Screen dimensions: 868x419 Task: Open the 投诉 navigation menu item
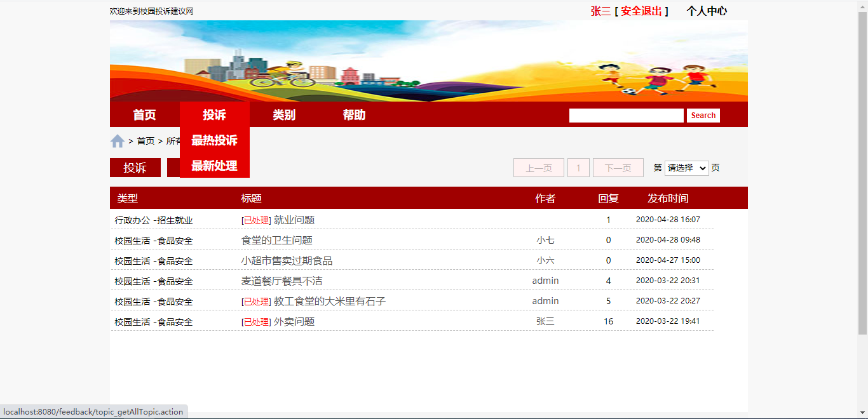[215, 115]
